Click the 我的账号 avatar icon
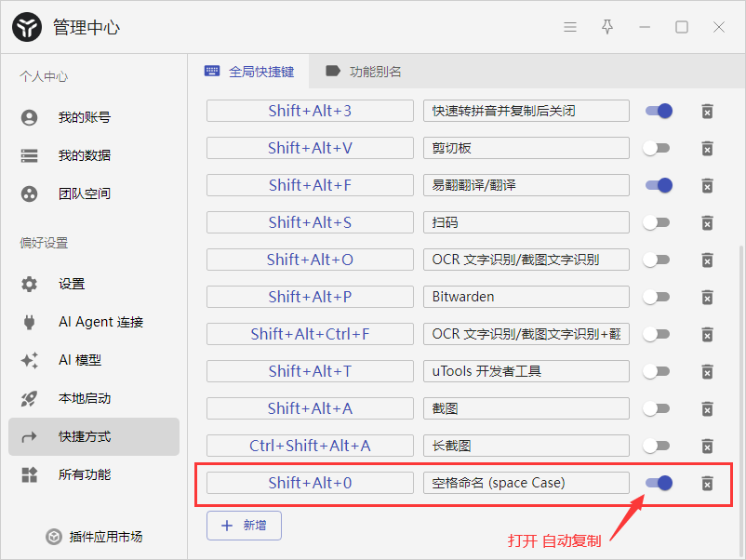The width and height of the screenshot is (746, 560). (x=29, y=117)
